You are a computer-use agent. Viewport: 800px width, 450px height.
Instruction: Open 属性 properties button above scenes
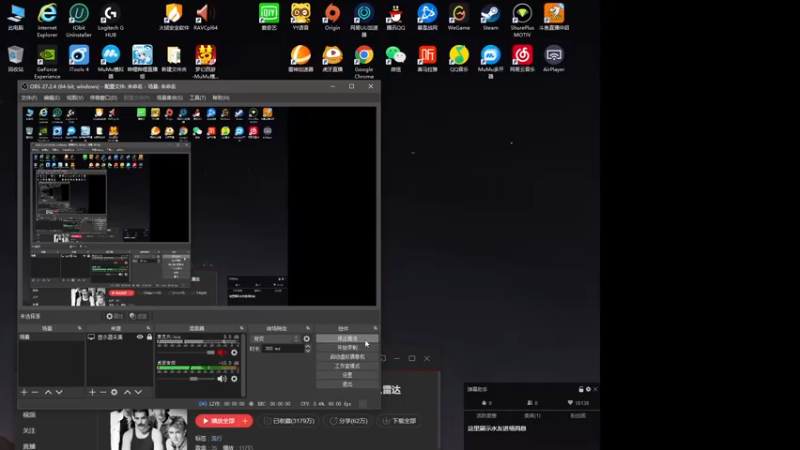click(115, 316)
